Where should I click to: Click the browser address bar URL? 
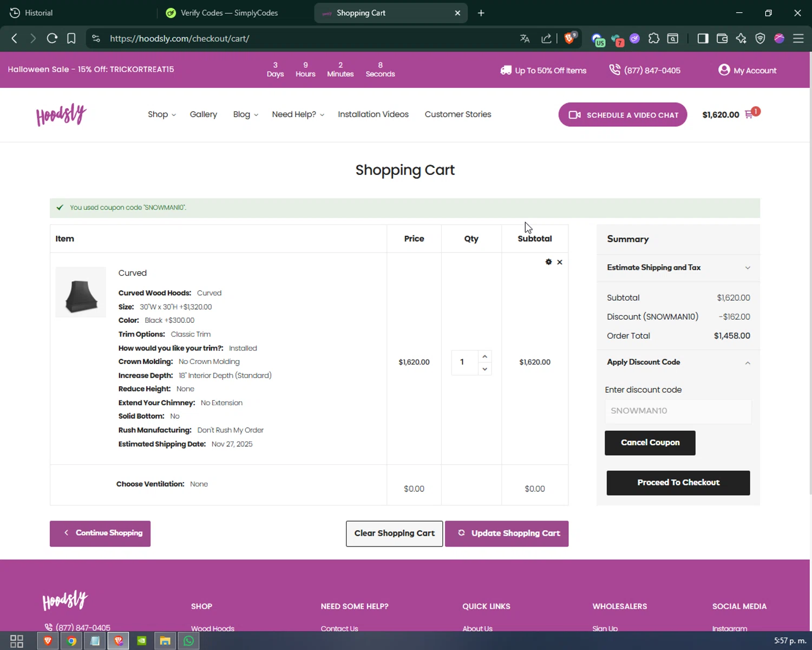click(179, 38)
